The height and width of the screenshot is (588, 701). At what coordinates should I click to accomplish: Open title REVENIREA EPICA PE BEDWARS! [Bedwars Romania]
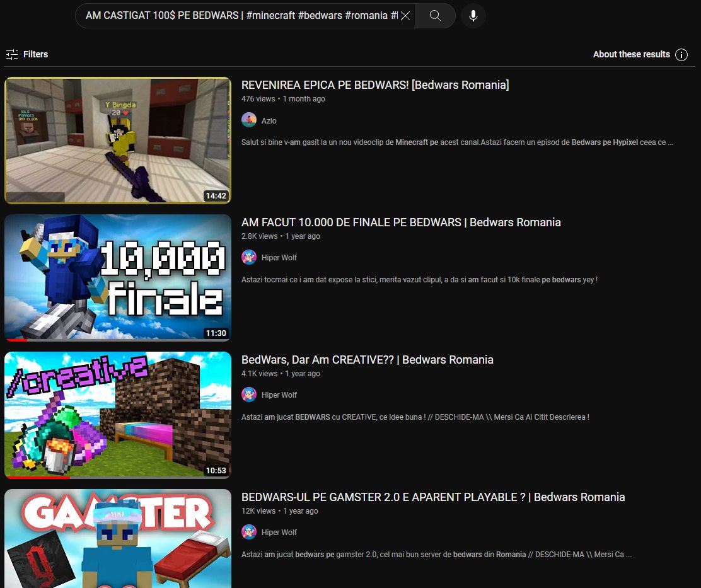375,85
